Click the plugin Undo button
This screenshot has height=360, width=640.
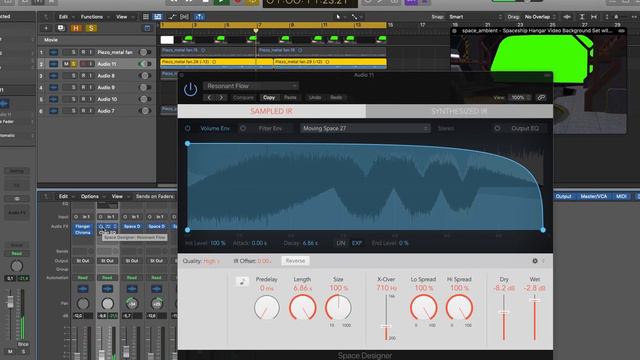(x=315, y=98)
